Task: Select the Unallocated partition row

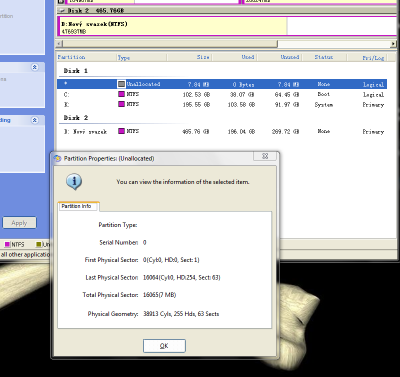Action: (x=222, y=84)
